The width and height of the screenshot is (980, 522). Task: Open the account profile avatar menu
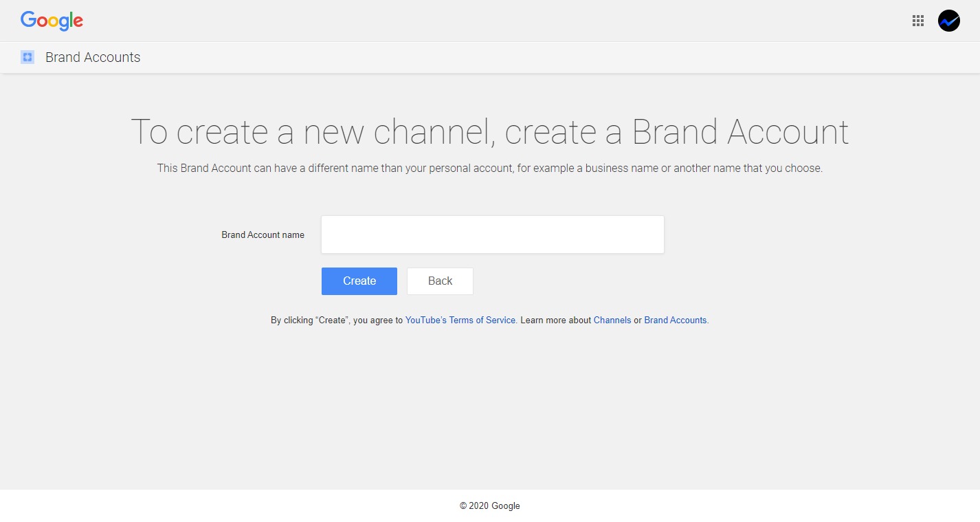949,21
